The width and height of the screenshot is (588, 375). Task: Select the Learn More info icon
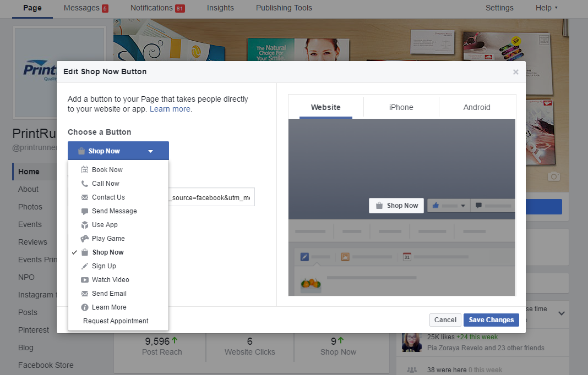(x=85, y=307)
